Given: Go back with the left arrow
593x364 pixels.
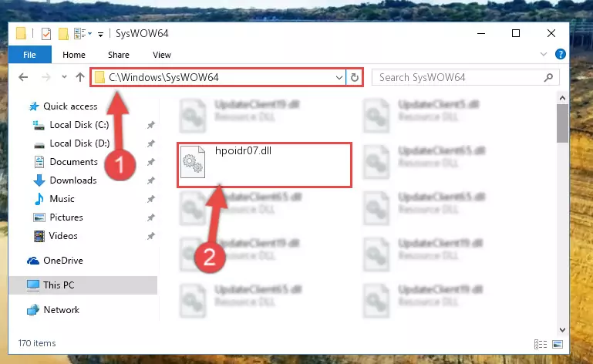Looking at the screenshot, I should pyautogui.click(x=23, y=78).
